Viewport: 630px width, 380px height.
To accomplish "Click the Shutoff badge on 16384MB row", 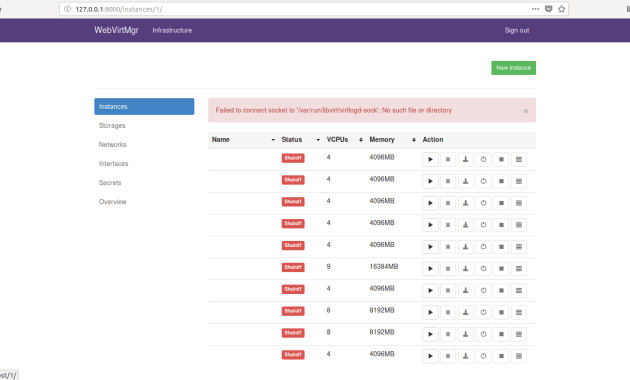I will pos(293,267).
